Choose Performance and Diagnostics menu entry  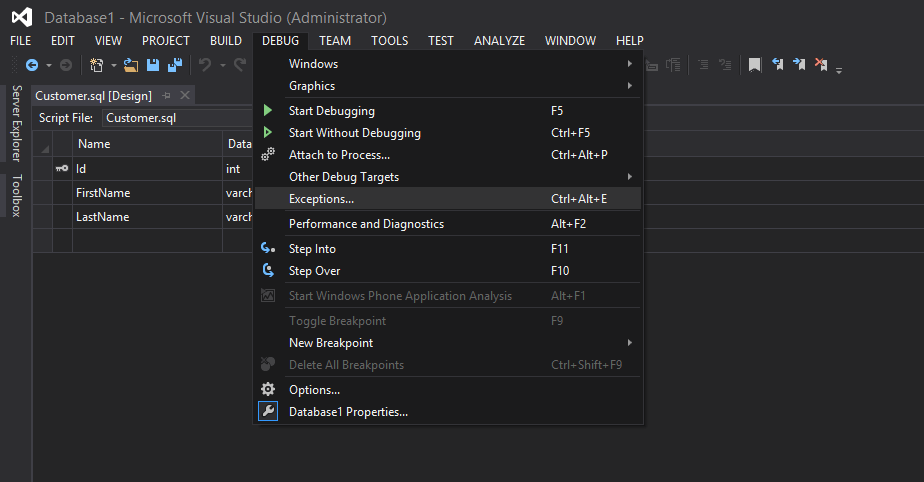tap(448, 224)
